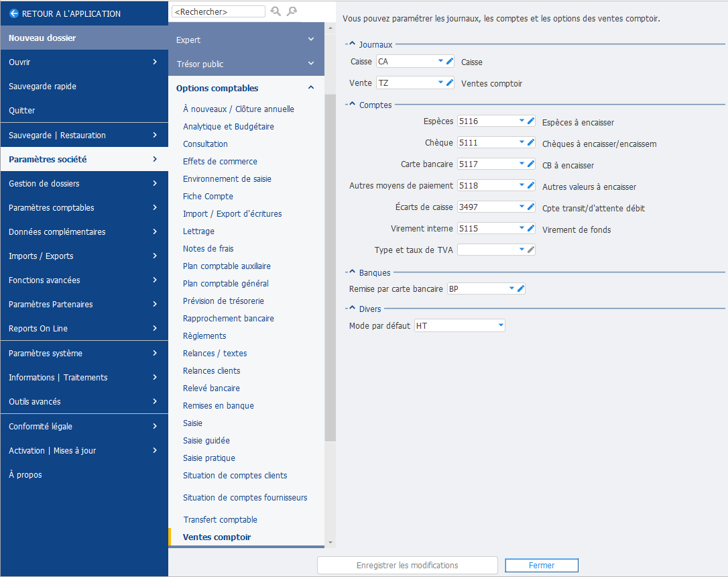Open Lettrage options

(x=198, y=231)
